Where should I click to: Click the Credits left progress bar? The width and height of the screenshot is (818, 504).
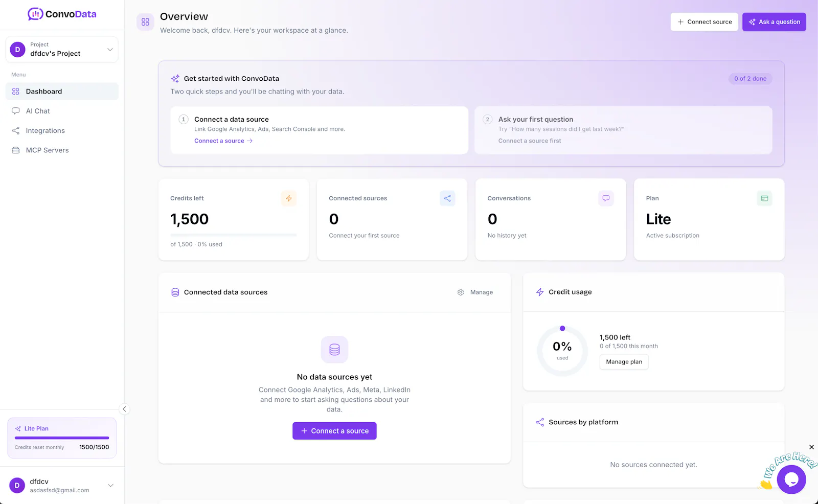[234, 235]
